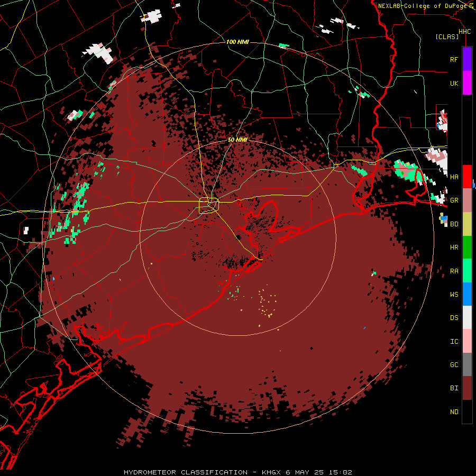The height and width of the screenshot is (476, 476).
Task: Select the GC gray legend swatch
Action: (x=467, y=364)
